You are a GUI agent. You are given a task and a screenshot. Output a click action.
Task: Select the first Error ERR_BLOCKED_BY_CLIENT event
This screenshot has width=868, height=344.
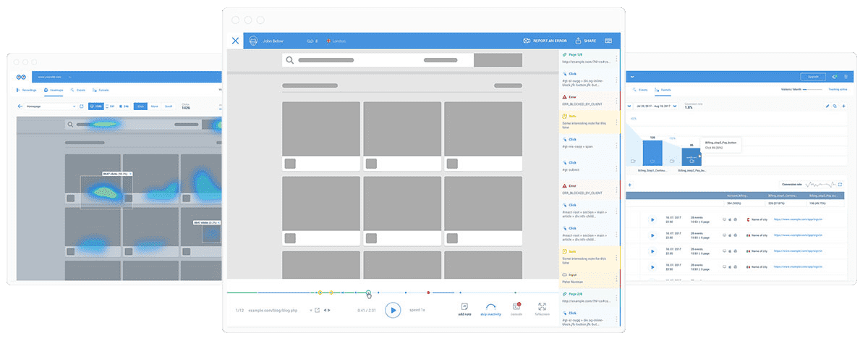click(590, 100)
